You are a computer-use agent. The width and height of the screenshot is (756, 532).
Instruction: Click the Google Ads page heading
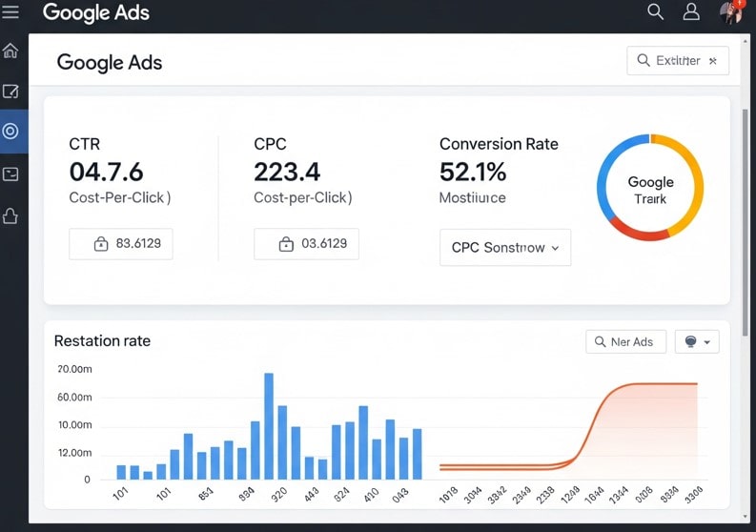[x=110, y=63]
